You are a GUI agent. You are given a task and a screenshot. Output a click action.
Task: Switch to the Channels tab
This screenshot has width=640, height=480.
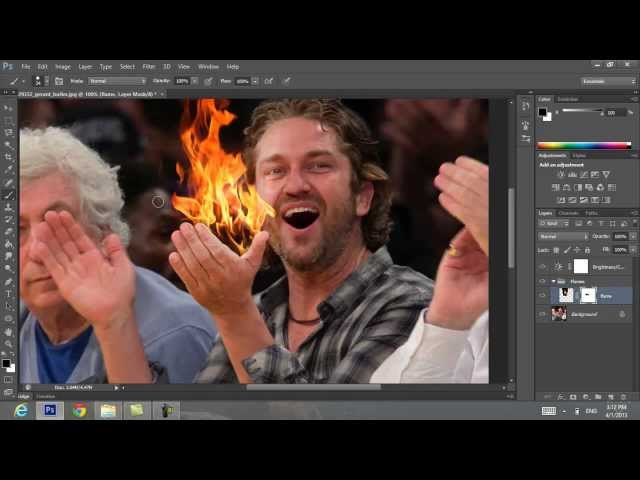point(568,213)
